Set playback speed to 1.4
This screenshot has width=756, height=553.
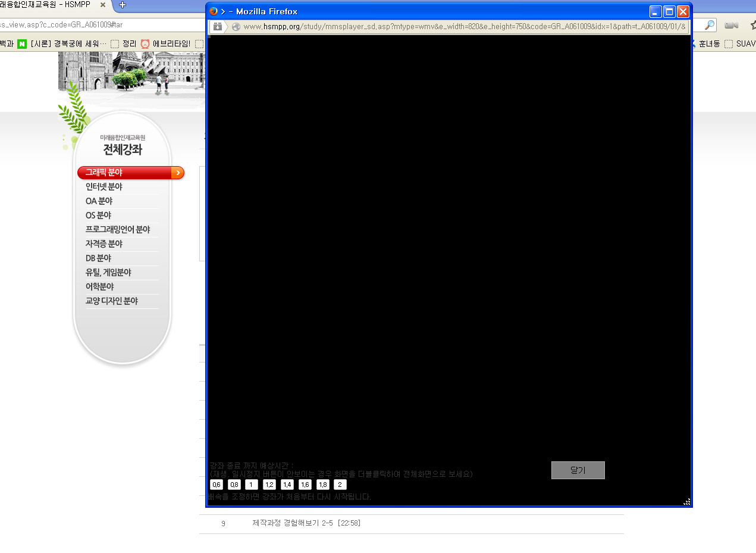click(287, 485)
